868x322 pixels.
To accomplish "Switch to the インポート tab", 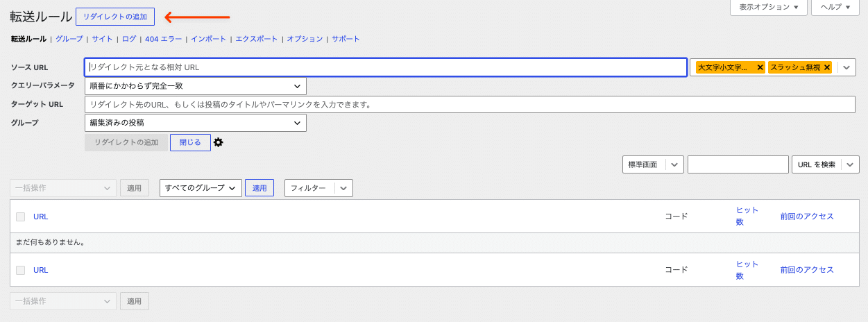I will (x=208, y=39).
